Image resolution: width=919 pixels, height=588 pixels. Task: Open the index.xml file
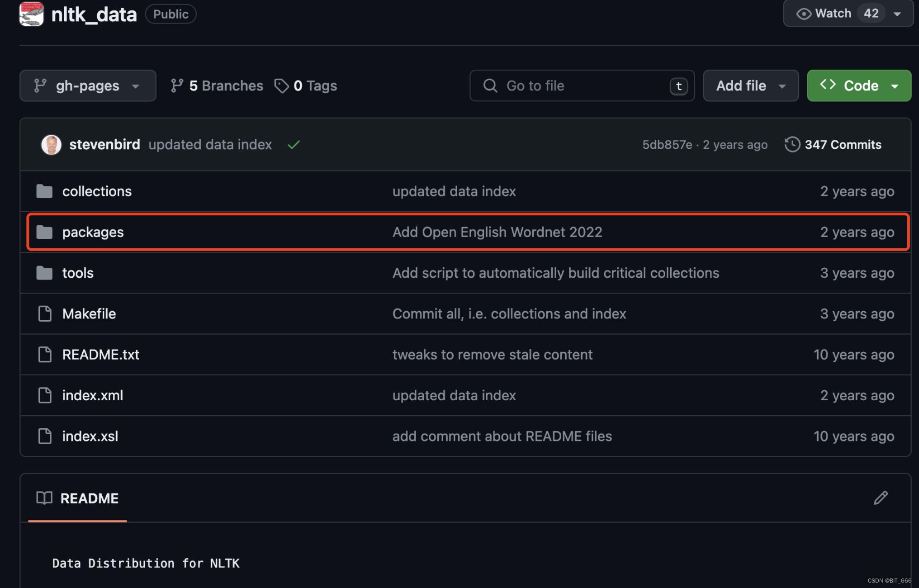[93, 395]
